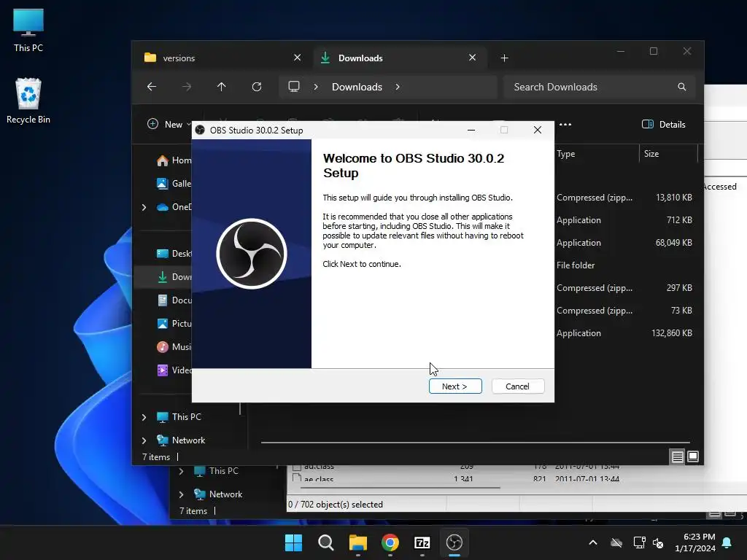Open Gallery in the navigation pane

[x=174, y=183]
